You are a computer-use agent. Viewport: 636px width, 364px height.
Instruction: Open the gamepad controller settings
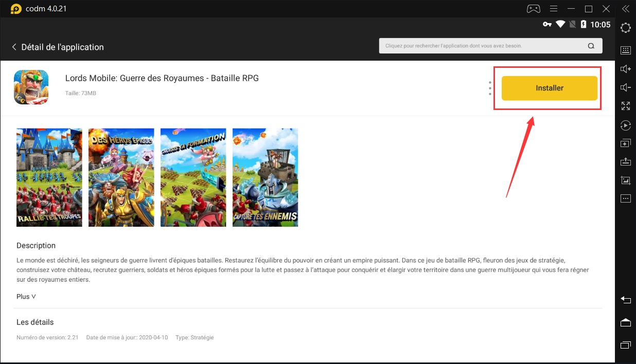[533, 8]
